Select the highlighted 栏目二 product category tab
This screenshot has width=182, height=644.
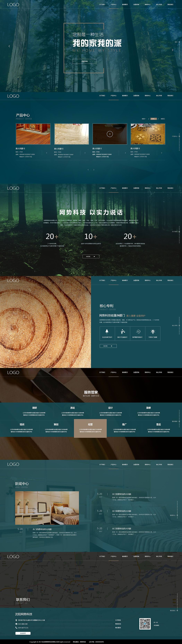coord(153,119)
